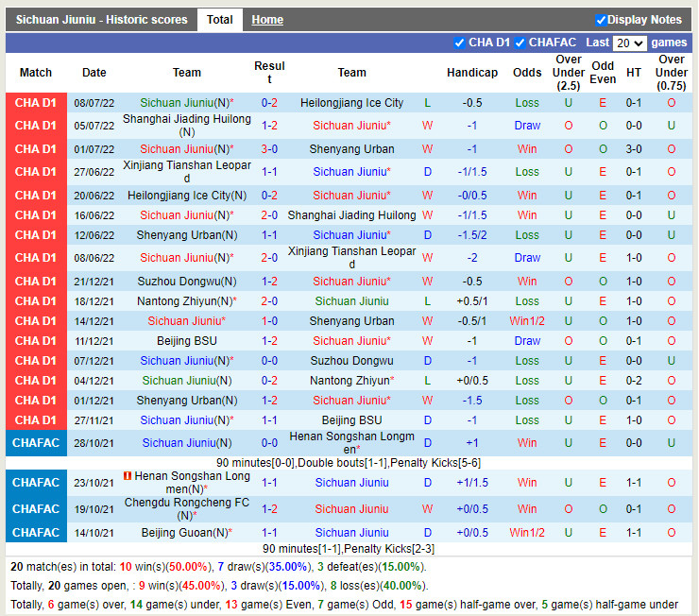699x616 pixels.
Task: Select Suzhou Dongwu in the 21/12/21 match
Action: [186, 282]
